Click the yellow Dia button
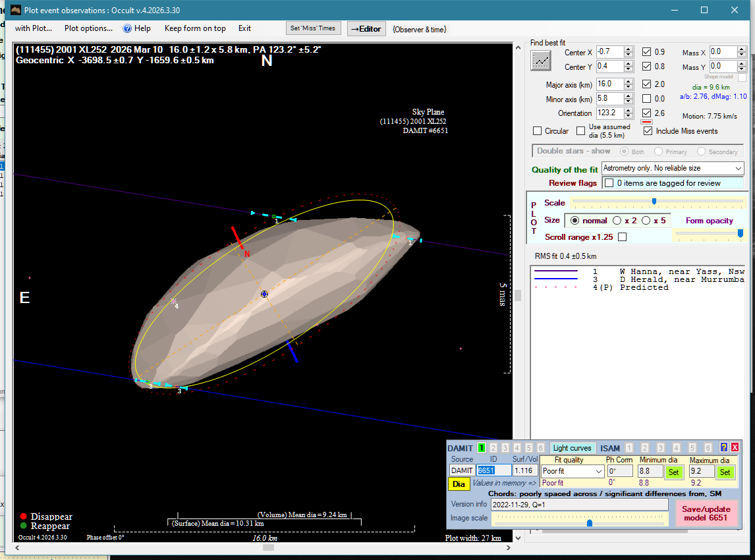This screenshot has height=560, width=755. tap(459, 484)
